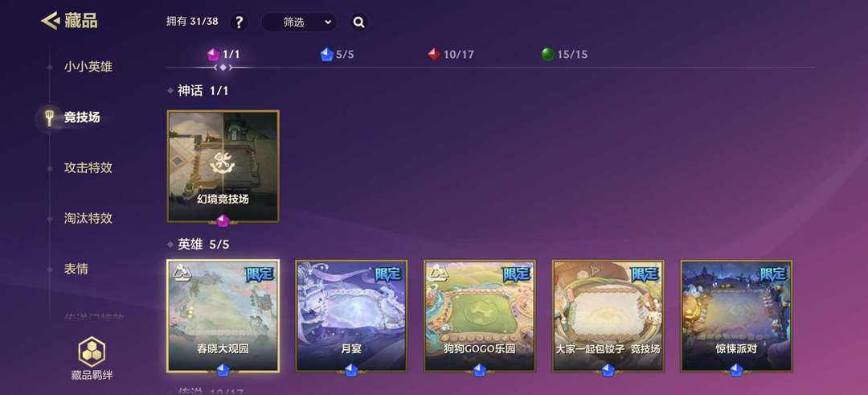Expand the 筛选 filter dropdown
Screen dimensions: 868x395
pos(299,23)
